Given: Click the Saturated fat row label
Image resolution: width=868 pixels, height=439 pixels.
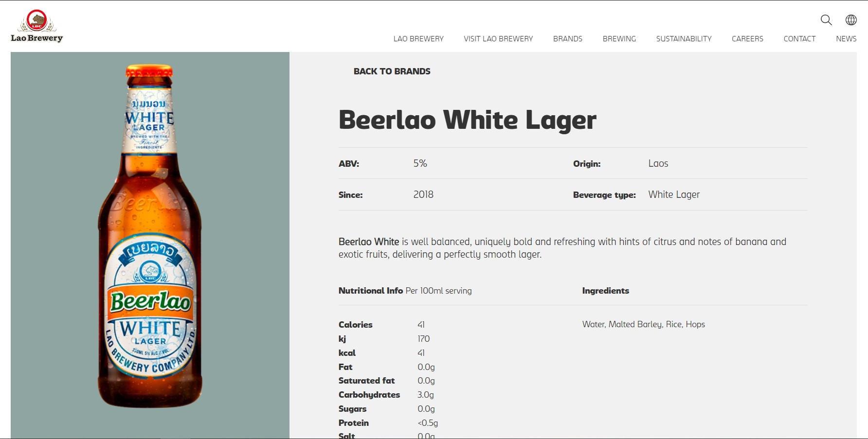Looking at the screenshot, I should coord(367,381).
